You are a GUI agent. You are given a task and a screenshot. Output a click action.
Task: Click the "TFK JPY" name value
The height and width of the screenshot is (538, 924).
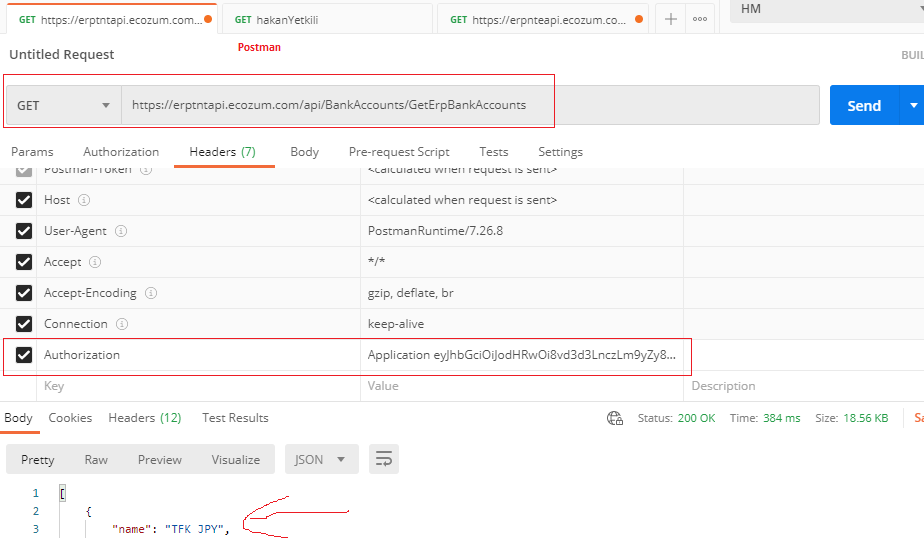(x=194, y=529)
